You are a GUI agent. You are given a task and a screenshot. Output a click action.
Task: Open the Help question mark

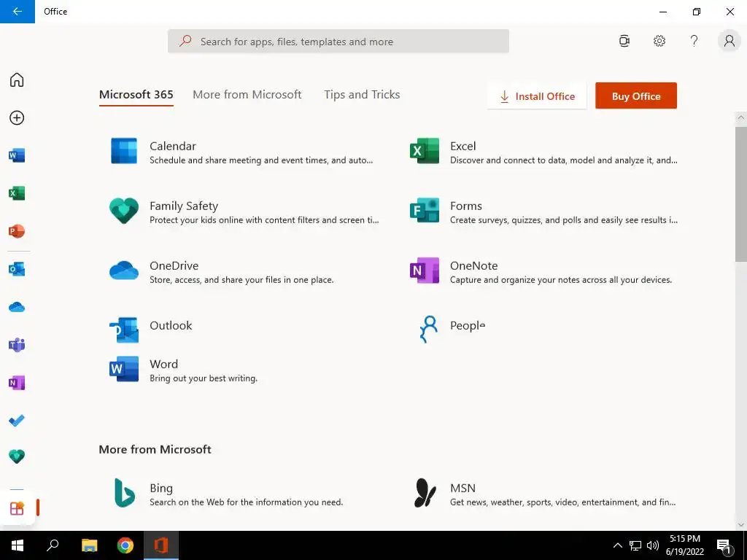694,41
